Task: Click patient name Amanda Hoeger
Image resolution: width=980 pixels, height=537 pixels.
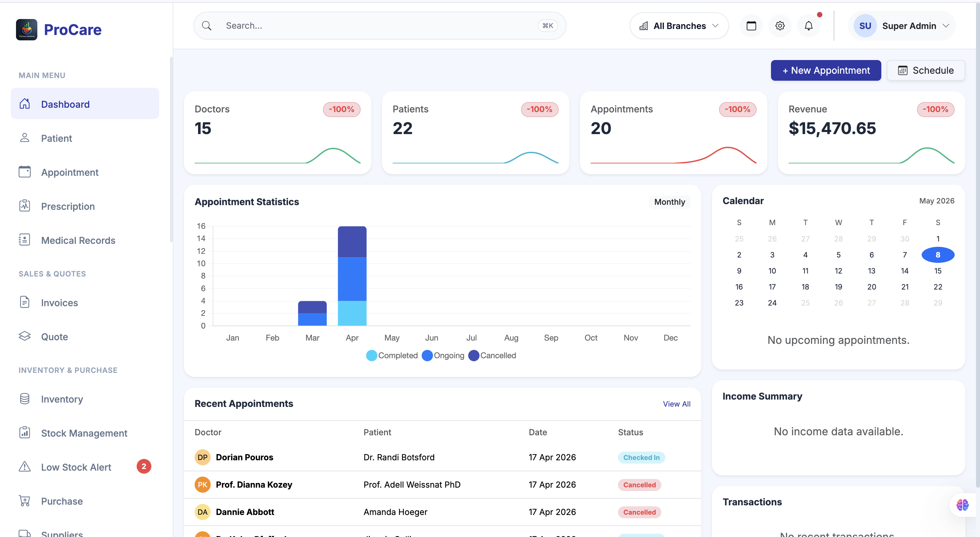Action: coord(395,512)
